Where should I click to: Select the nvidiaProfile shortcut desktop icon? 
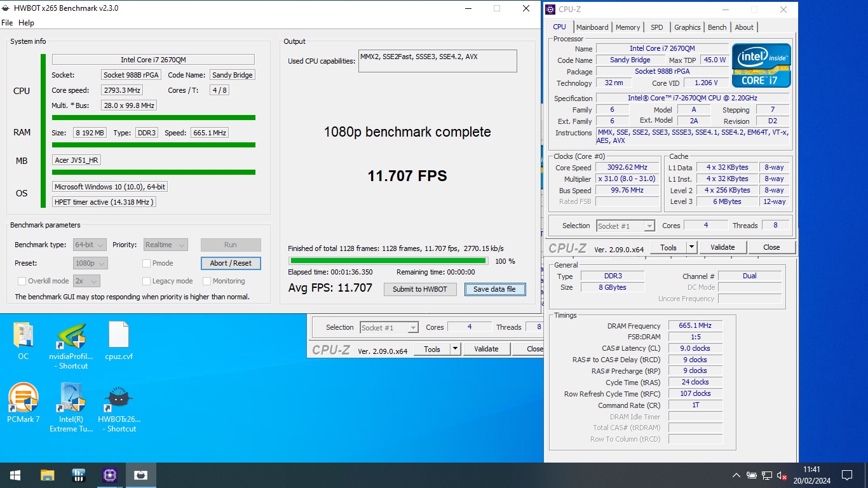(x=71, y=346)
